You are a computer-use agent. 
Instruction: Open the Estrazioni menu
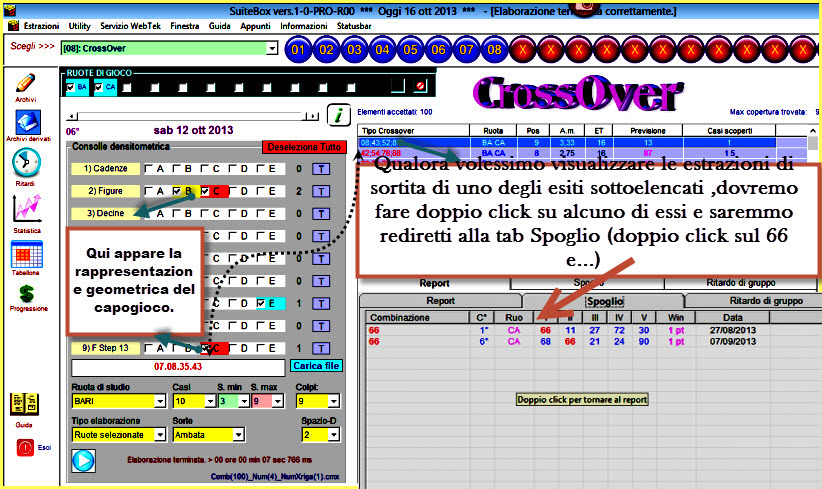click(41, 26)
